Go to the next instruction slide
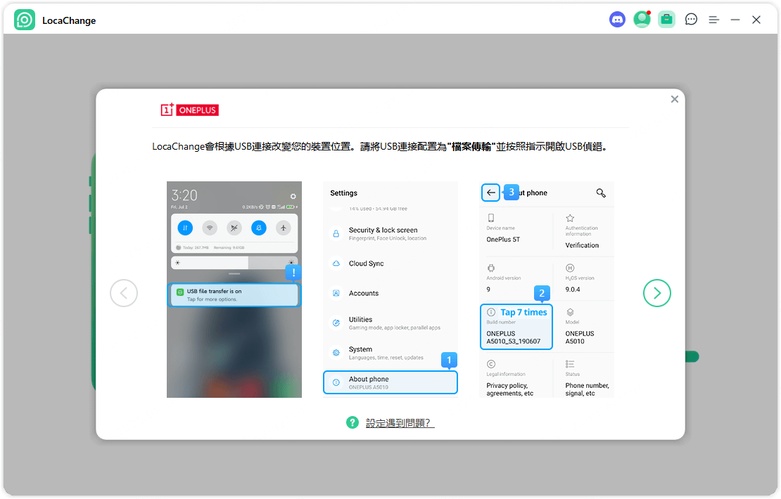 [x=656, y=293]
